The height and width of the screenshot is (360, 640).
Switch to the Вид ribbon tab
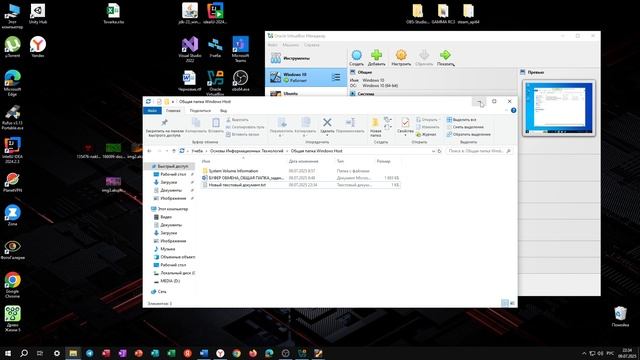224,111
